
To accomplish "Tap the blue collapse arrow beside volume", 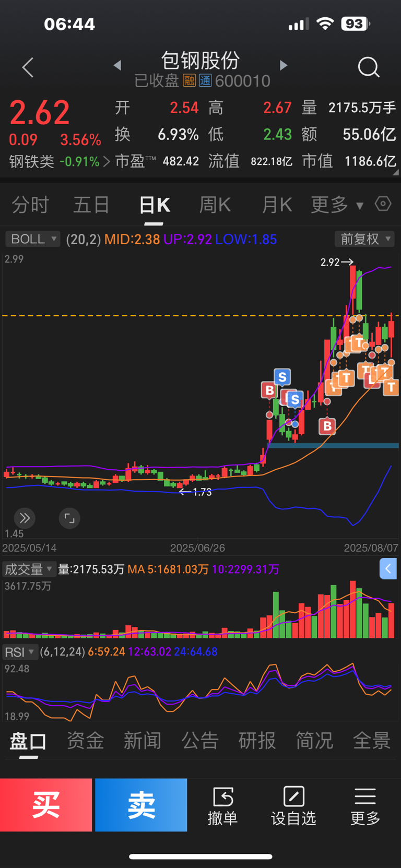I will (x=388, y=569).
